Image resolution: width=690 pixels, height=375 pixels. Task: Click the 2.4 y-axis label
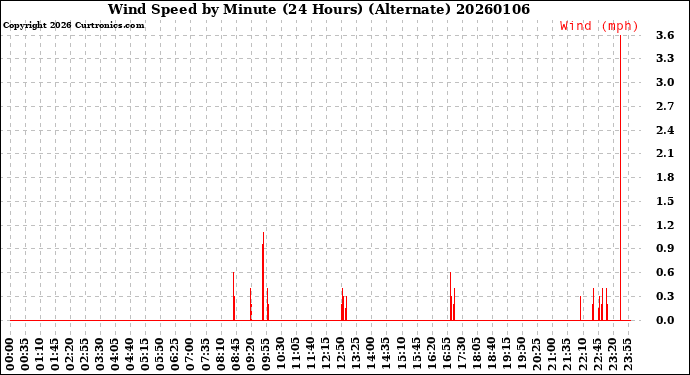(665, 130)
